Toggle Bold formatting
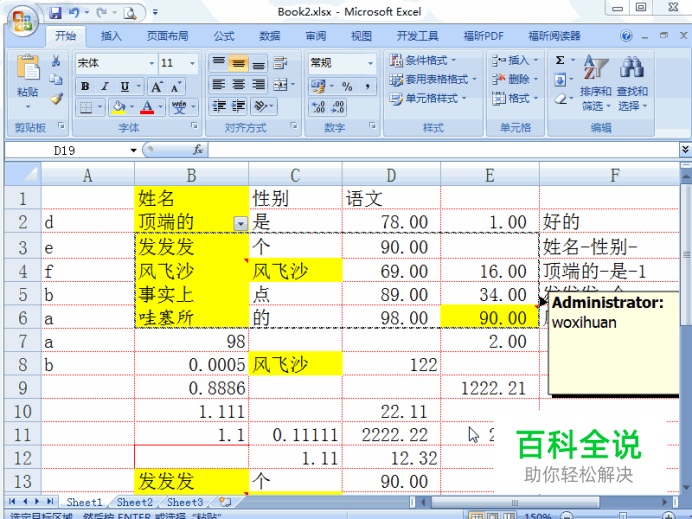Viewport: 692px width, 519px height. 85,86
